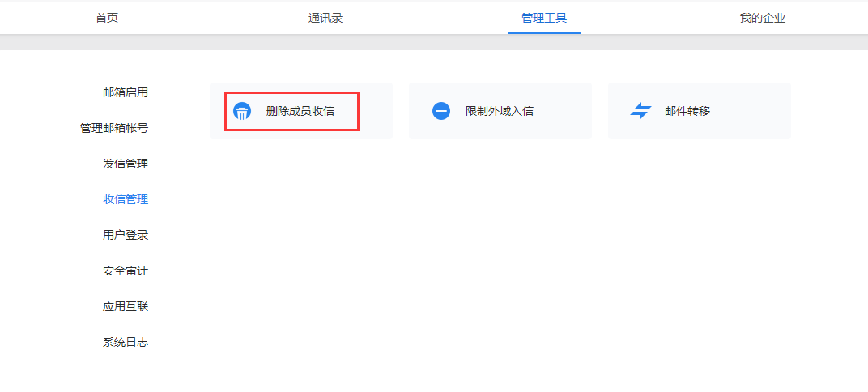This screenshot has height=392, width=868.
Task: Select 管理邮箱帐号 in the left menu
Action: click(114, 128)
